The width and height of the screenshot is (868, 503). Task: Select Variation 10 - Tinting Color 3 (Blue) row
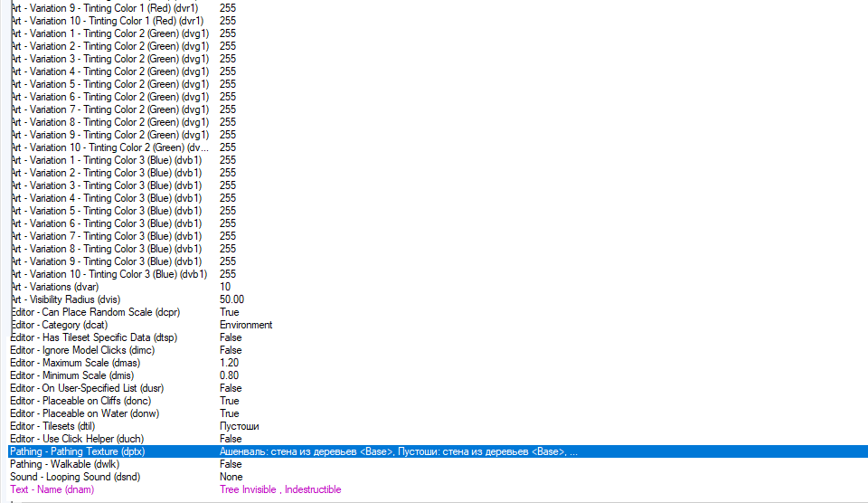[x=438, y=274]
